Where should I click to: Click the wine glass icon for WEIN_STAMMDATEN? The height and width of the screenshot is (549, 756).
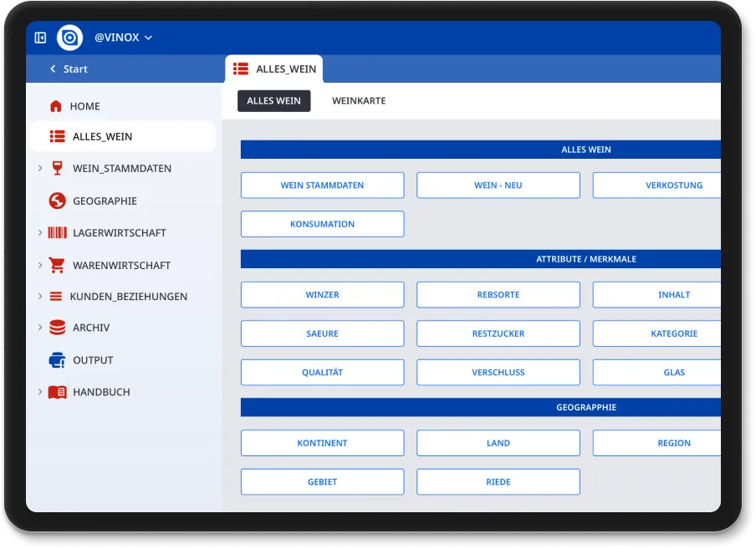[x=57, y=168]
